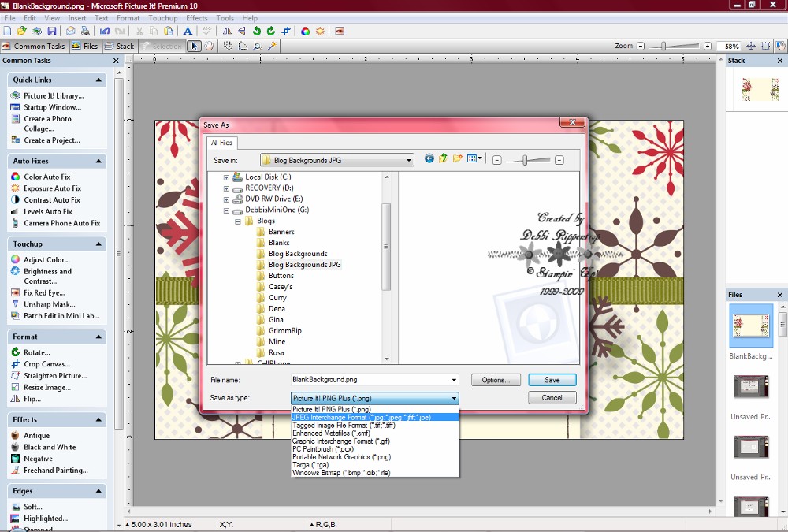Image resolution: width=788 pixels, height=532 pixels.
Task: Click the 58% zoom percentage box
Action: (730, 47)
